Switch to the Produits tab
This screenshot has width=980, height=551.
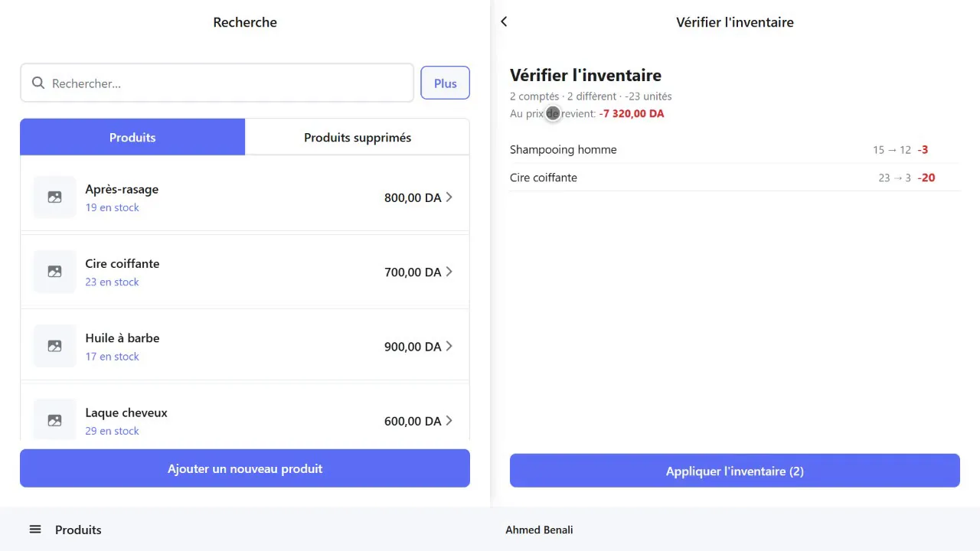tap(132, 137)
